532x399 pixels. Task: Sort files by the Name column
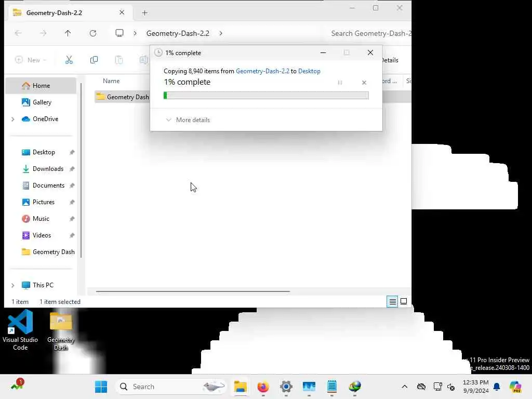[111, 81]
